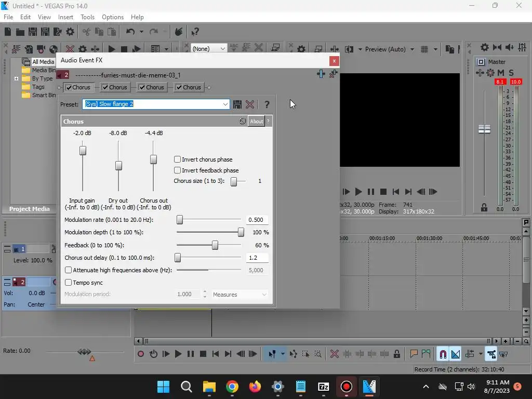Screen dimensions: 532x399
Task: Click preset help question mark icon
Action: 267,104
